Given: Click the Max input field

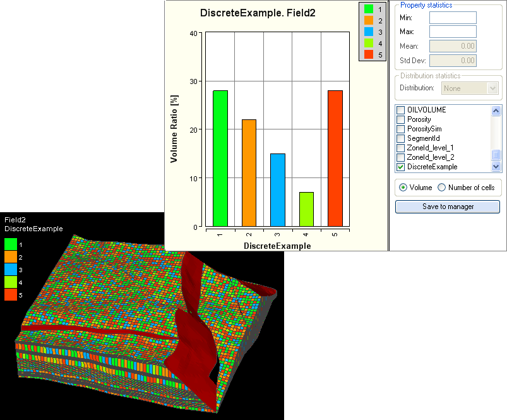Looking at the screenshot, I should [453, 32].
